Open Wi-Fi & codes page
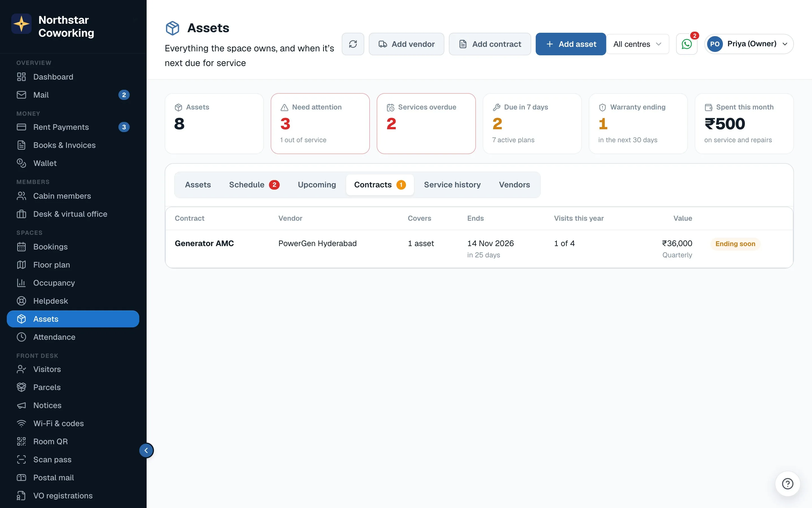This screenshot has height=508, width=812. click(x=73, y=423)
